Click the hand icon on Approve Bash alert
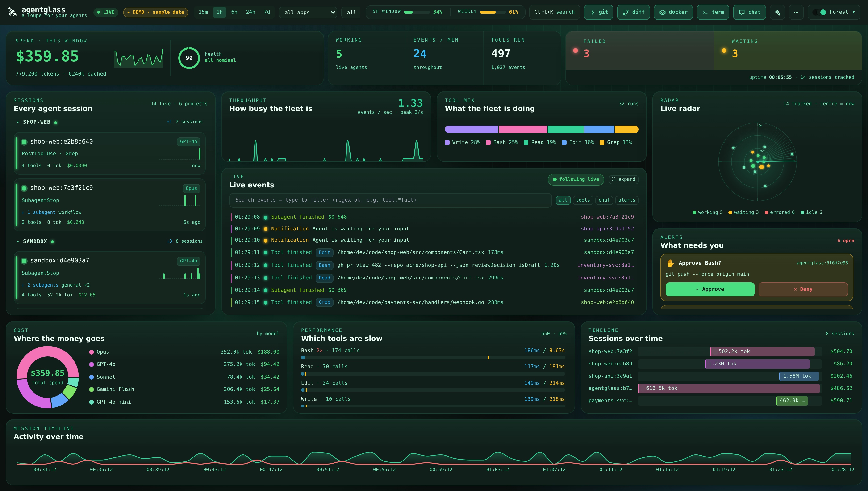Viewport: 868px width, 491px height. pos(670,263)
